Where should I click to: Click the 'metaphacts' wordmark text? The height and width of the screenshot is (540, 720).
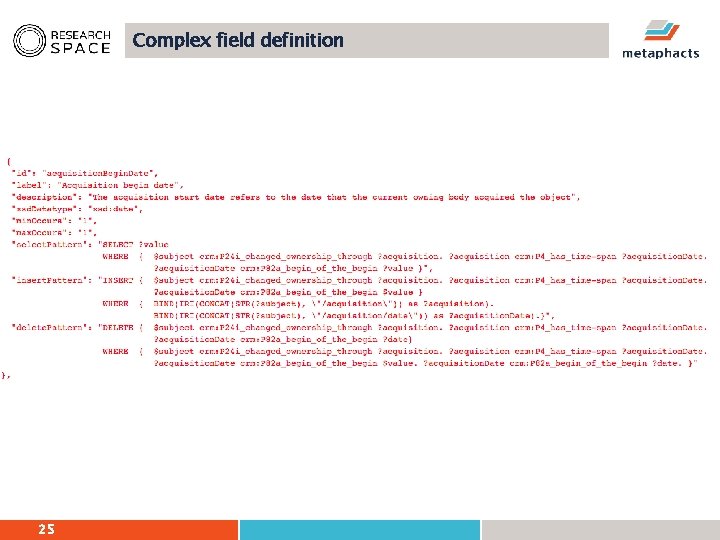coord(661,53)
